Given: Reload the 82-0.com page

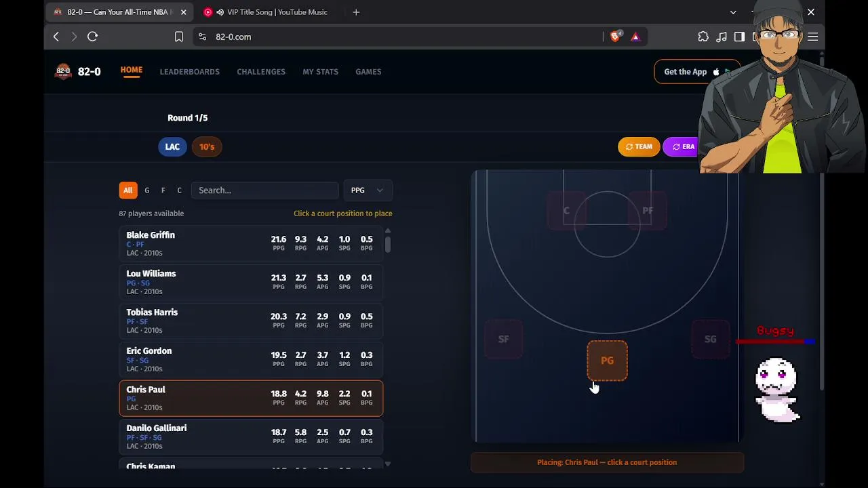Looking at the screenshot, I should click(x=93, y=37).
